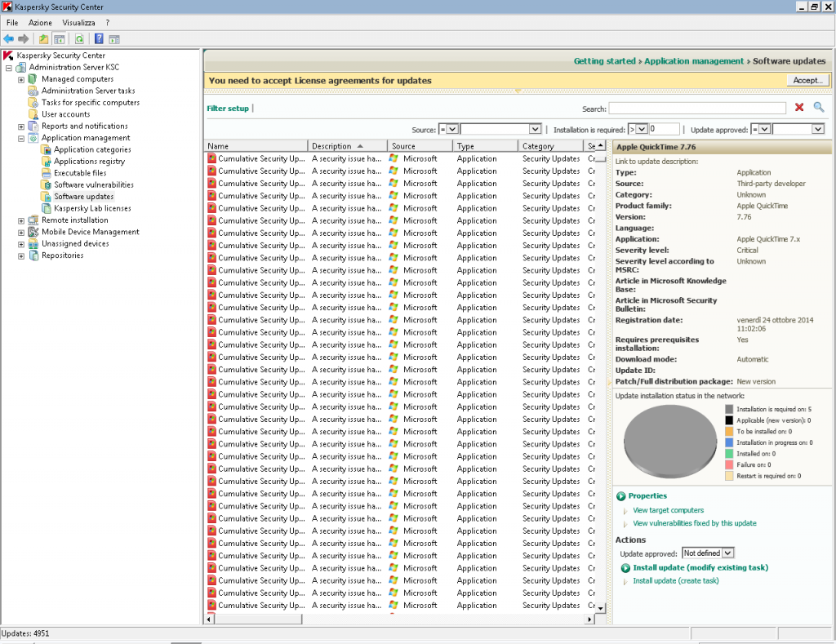Click gray 'Installation is required on' legend swatch
The height and width of the screenshot is (644, 836).
click(729, 409)
